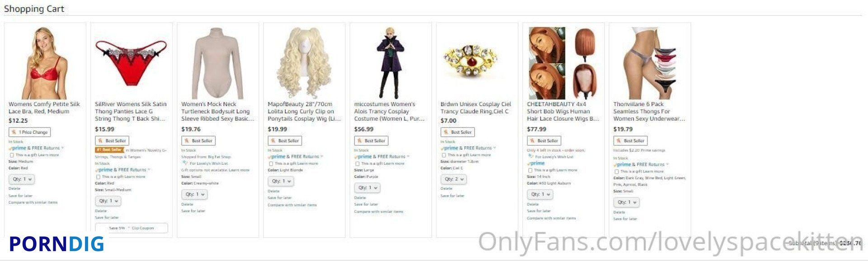Open the Qty dropdown for the red lace bra
This screenshot has width=868, height=261.
click(x=22, y=179)
